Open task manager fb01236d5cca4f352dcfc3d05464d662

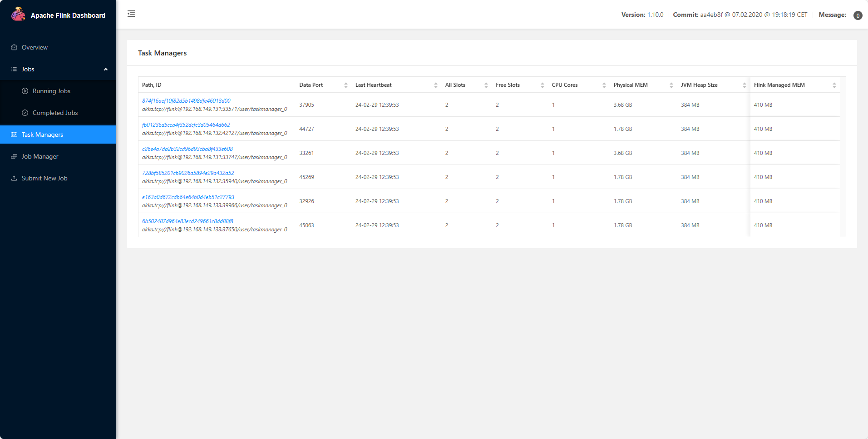pyautogui.click(x=186, y=125)
